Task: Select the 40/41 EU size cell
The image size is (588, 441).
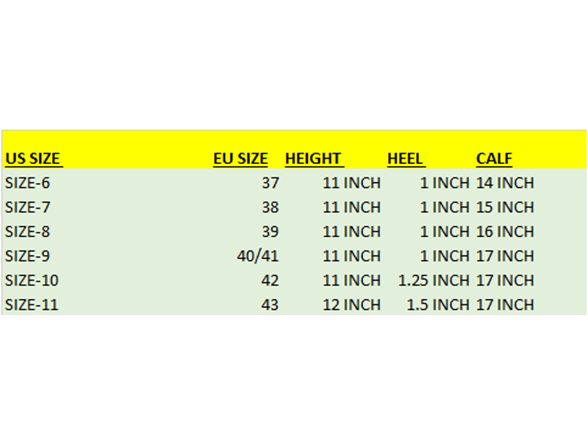Action: click(258, 256)
